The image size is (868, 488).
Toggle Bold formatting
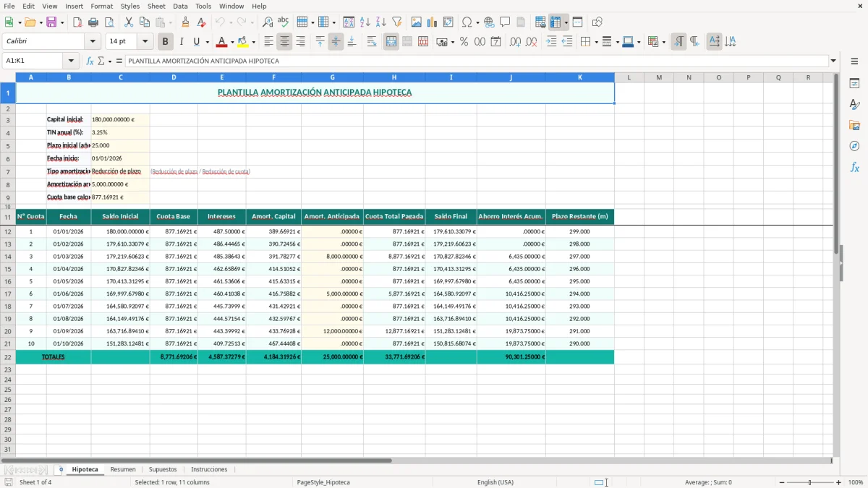coord(166,42)
